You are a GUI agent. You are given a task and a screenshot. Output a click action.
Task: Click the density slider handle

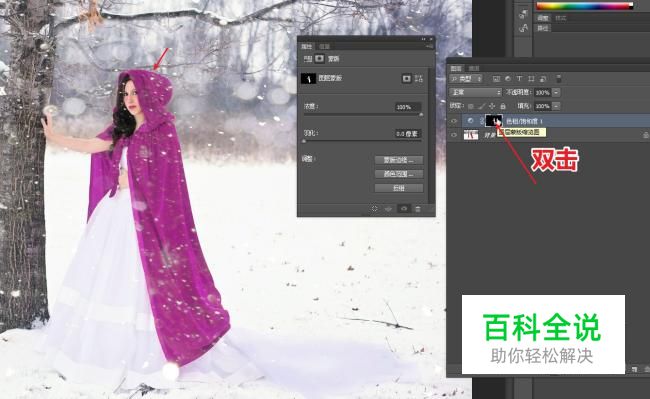(x=421, y=114)
